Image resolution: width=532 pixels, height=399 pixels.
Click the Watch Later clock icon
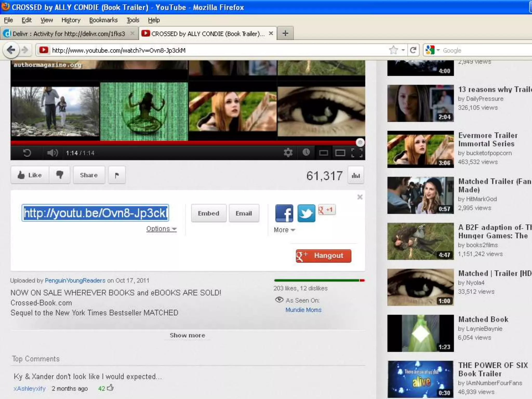(x=306, y=152)
